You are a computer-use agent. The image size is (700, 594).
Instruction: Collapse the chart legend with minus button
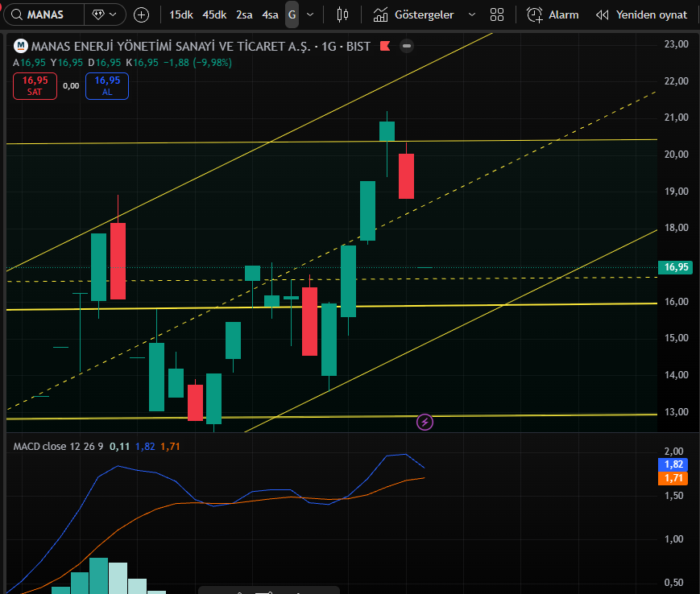tap(407, 46)
